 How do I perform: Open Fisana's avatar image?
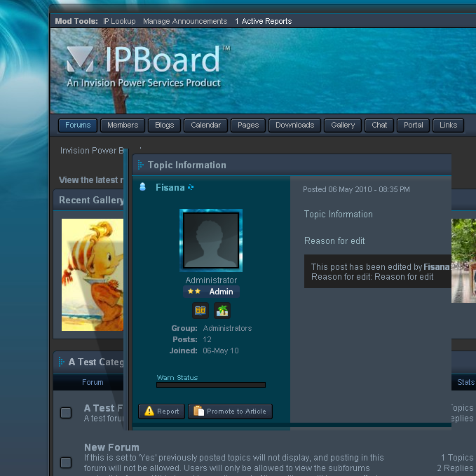click(x=211, y=240)
